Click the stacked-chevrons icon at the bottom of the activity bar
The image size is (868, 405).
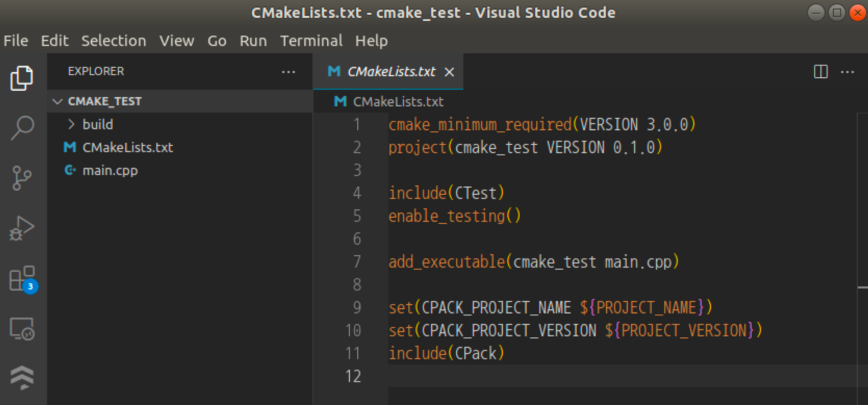[22, 377]
